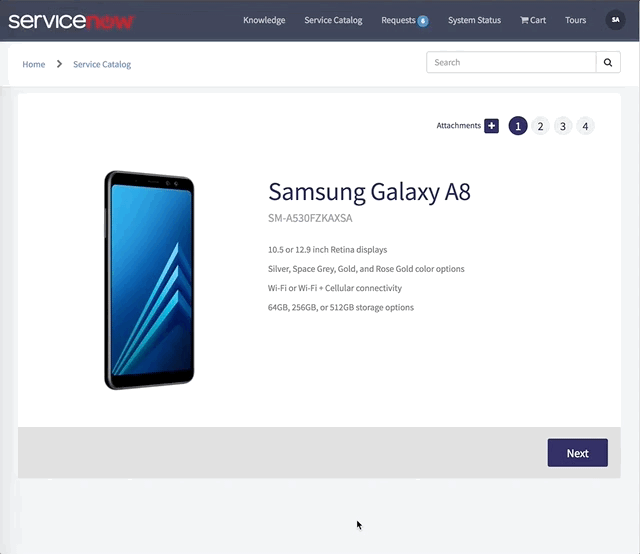Open System Status page

[x=474, y=20]
